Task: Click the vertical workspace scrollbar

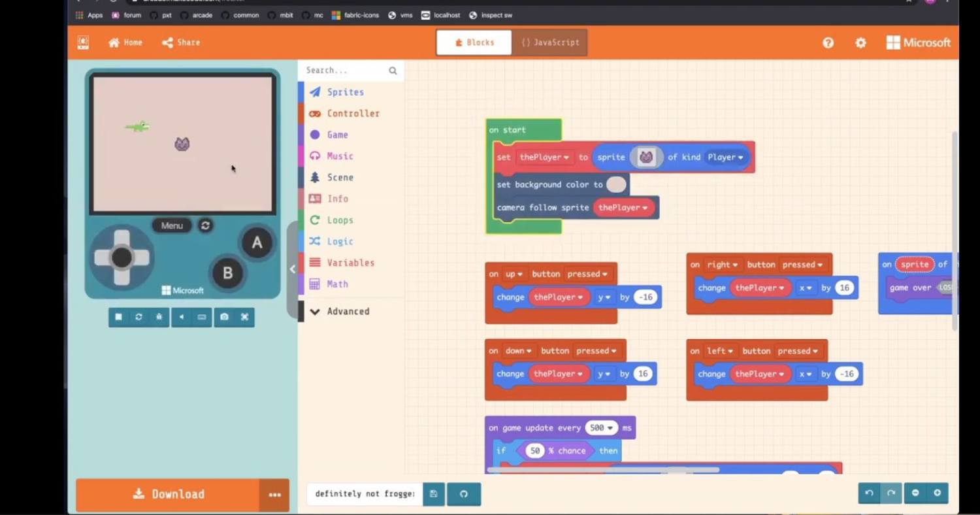Action: tap(954, 231)
